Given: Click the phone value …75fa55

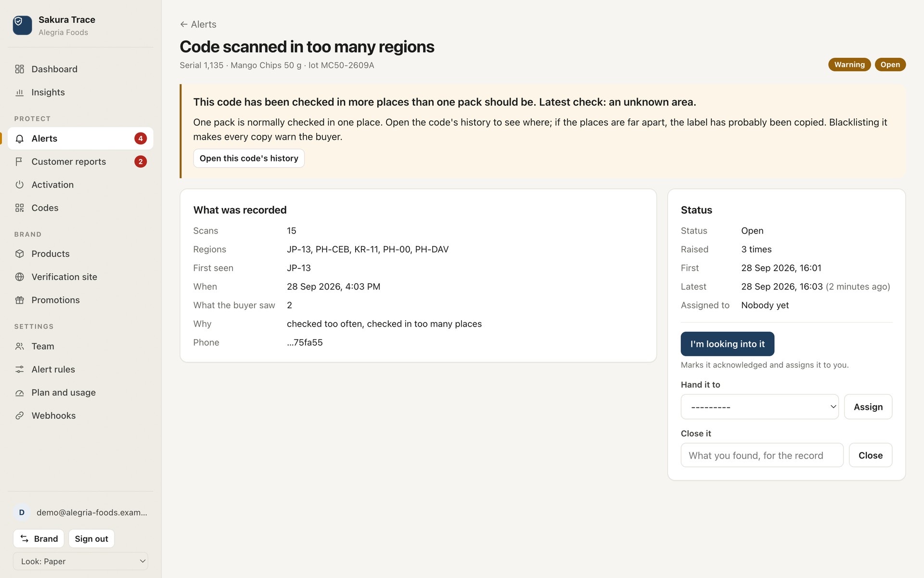Looking at the screenshot, I should (305, 342).
